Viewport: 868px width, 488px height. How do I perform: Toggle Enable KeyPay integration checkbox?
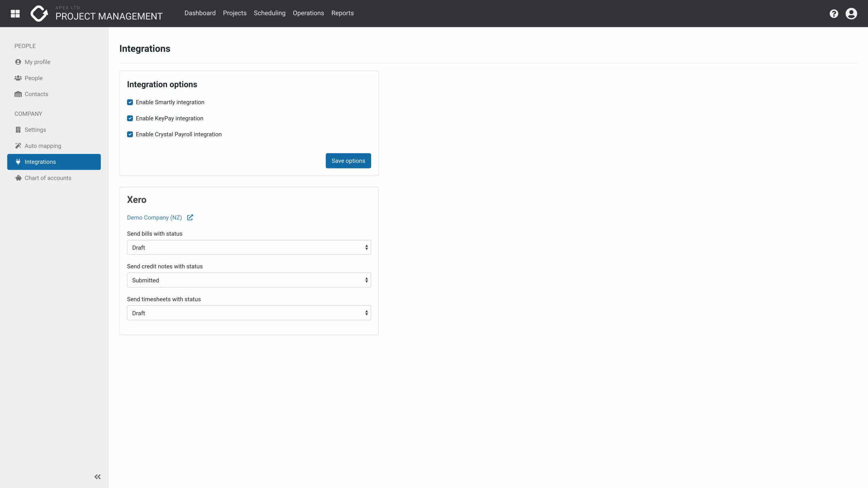[130, 118]
